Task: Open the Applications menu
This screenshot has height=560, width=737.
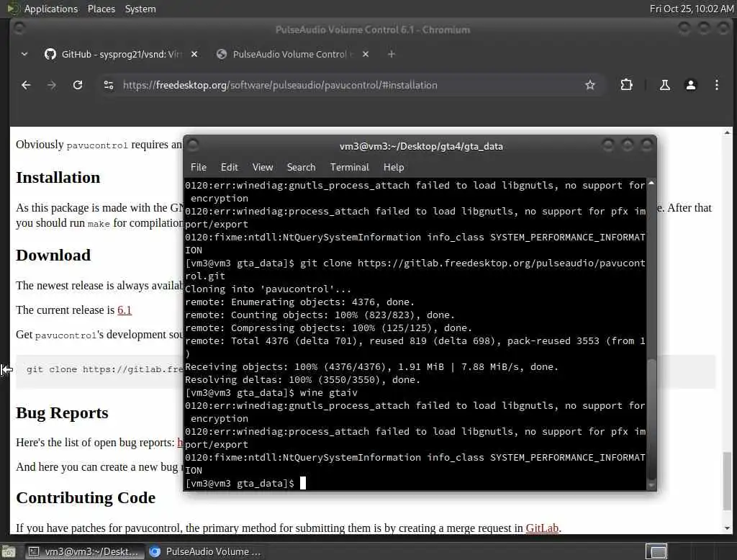Action: [x=51, y=9]
